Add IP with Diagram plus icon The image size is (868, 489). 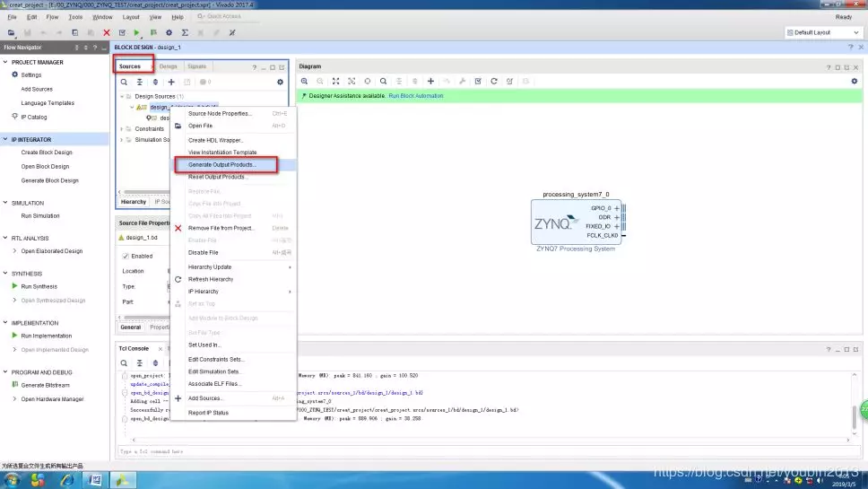(430, 81)
